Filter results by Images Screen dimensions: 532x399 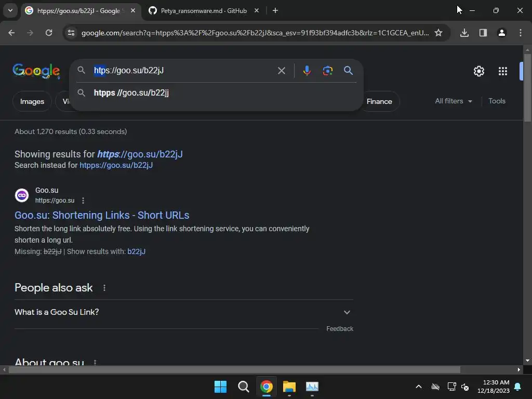click(32, 101)
